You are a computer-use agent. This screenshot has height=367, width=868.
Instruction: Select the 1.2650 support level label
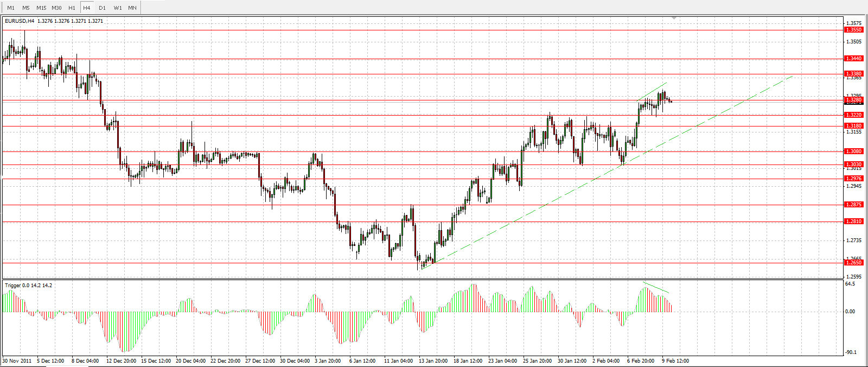[x=854, y=263]
